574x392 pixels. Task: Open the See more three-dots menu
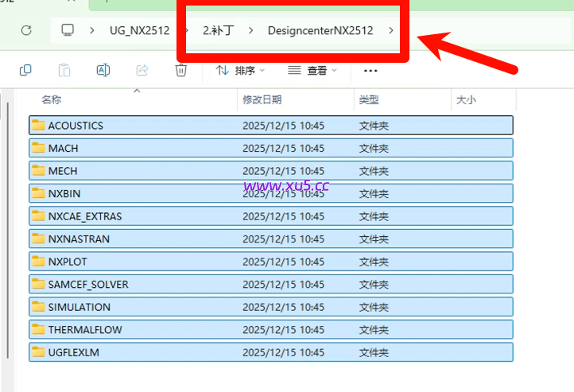coord(370,70)
